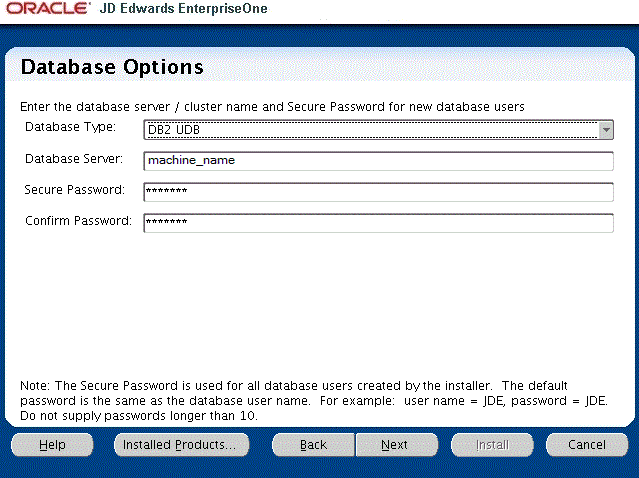This screenshot has width=639, height=478.
Task: Click the instruction line about cluster name
Action: [x=272, y=107]
